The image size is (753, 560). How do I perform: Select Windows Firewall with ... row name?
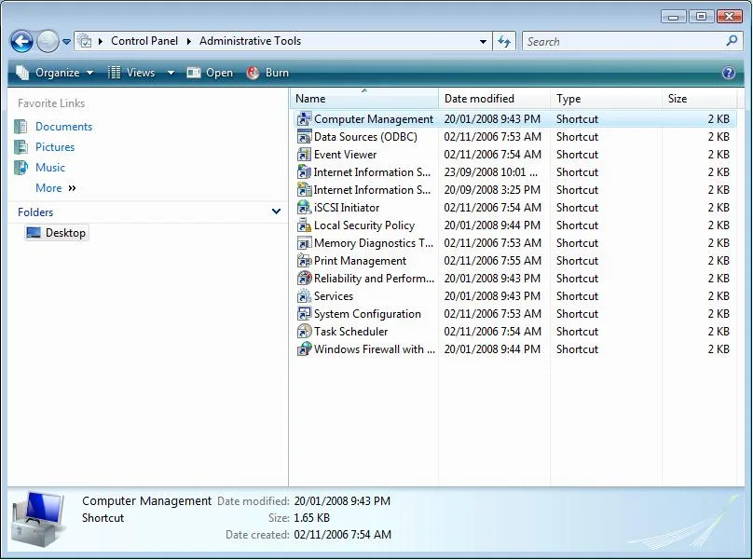(x=374, y=349)
